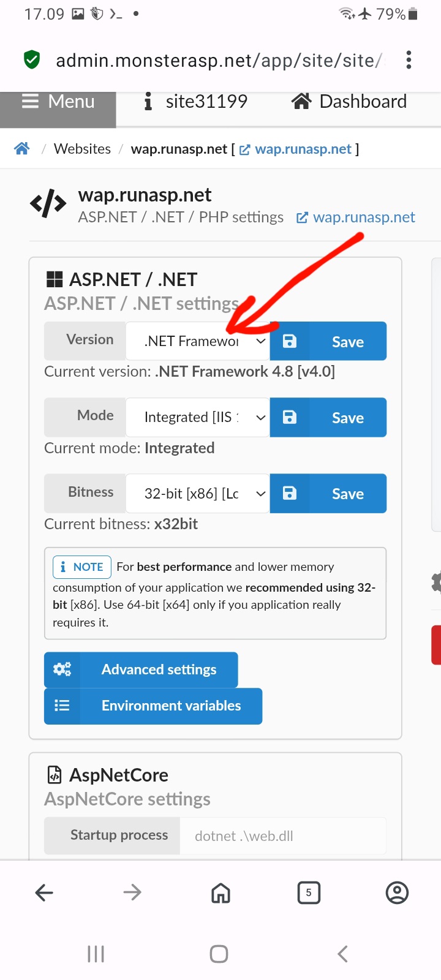The width and height of the screenshot is (441, 980).
Task: Open the Version dropdown
Action: pyautogui.click(x=197, y=341)
